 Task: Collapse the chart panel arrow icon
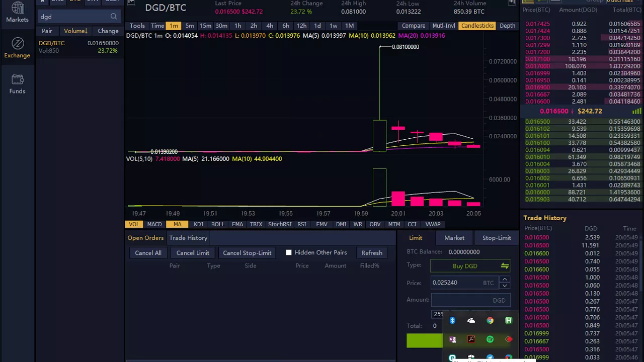coord(512,2)
